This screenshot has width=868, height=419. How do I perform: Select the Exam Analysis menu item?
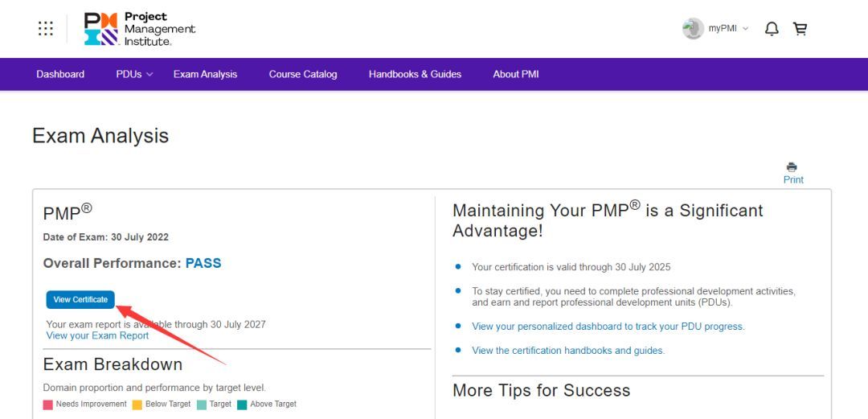[x=205, y=74]
